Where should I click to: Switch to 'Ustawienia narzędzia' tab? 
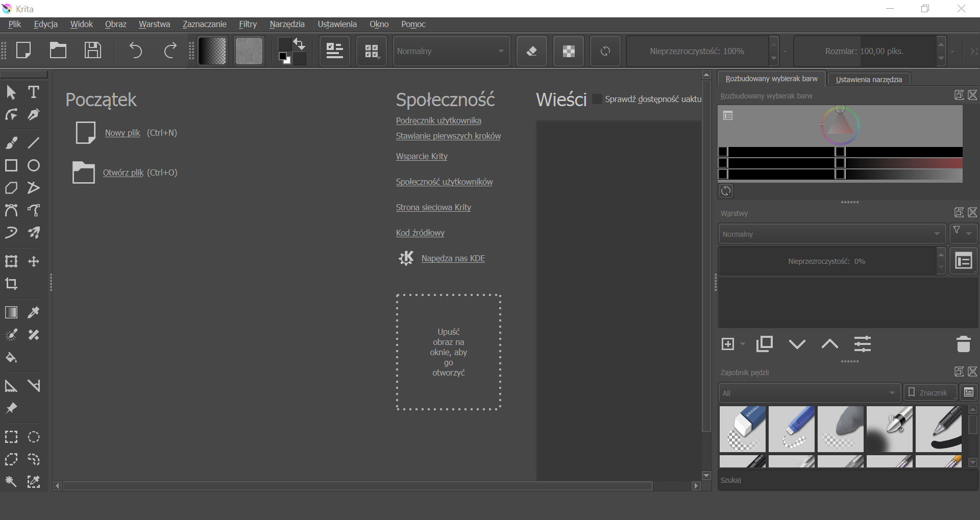[869, 80]
